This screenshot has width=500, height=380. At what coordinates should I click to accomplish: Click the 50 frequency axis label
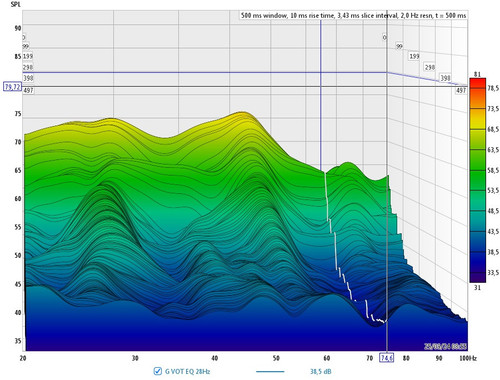tap(276, 358)
